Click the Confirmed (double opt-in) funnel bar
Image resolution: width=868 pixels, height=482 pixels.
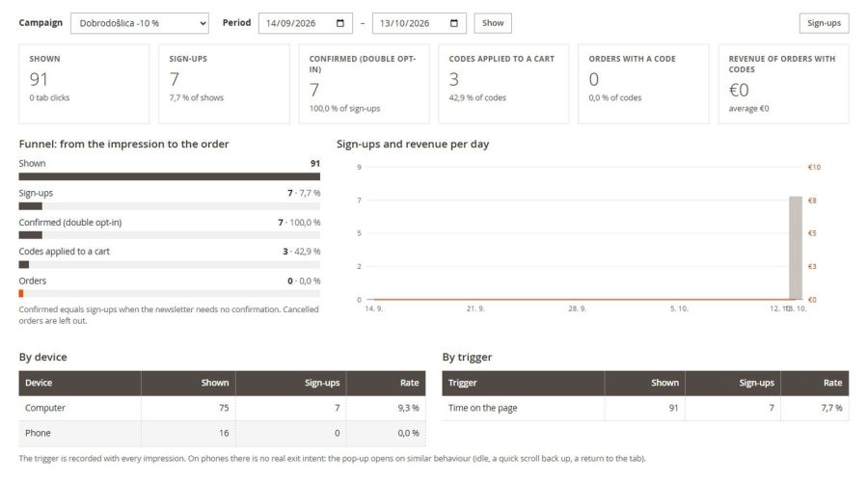pyautogui.click(x=170, y=235)
